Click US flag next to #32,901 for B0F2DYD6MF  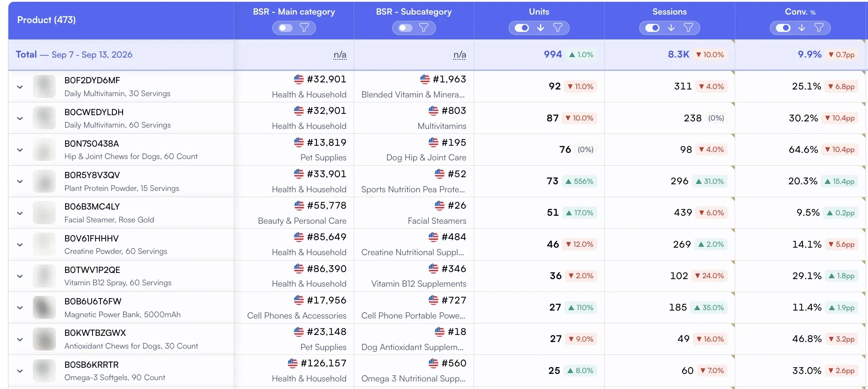click(x=299, y=79)
